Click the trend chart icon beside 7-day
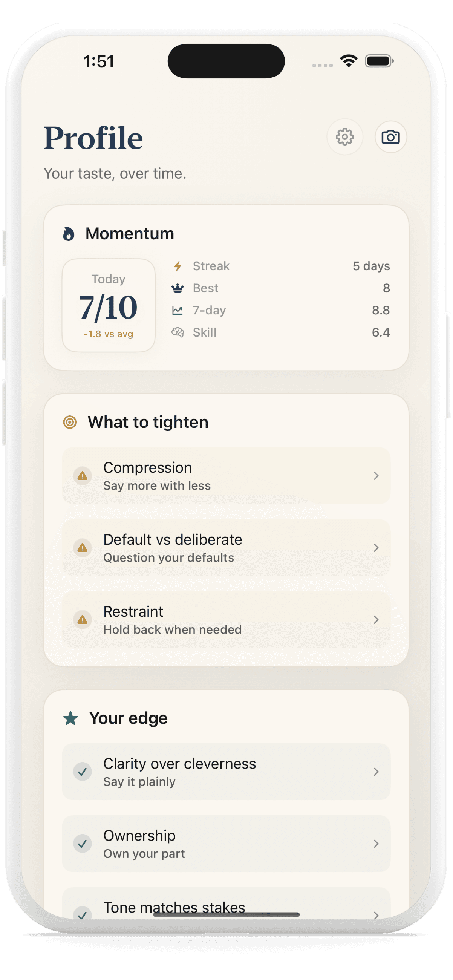Image resolution: width=453 pixels, height=980 pixels. coord(178,310)
